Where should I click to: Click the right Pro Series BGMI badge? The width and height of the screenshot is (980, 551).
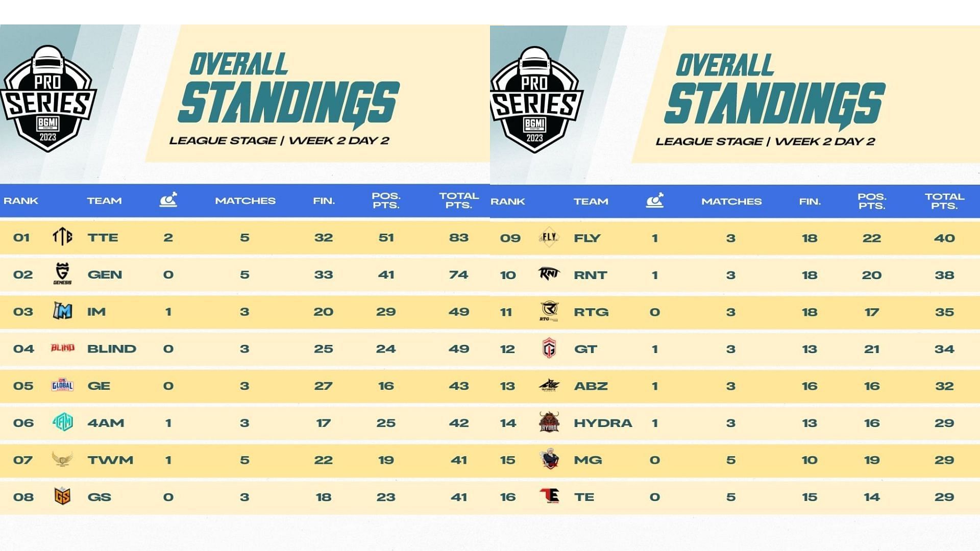pyautogui.click(x=535, y=101)
